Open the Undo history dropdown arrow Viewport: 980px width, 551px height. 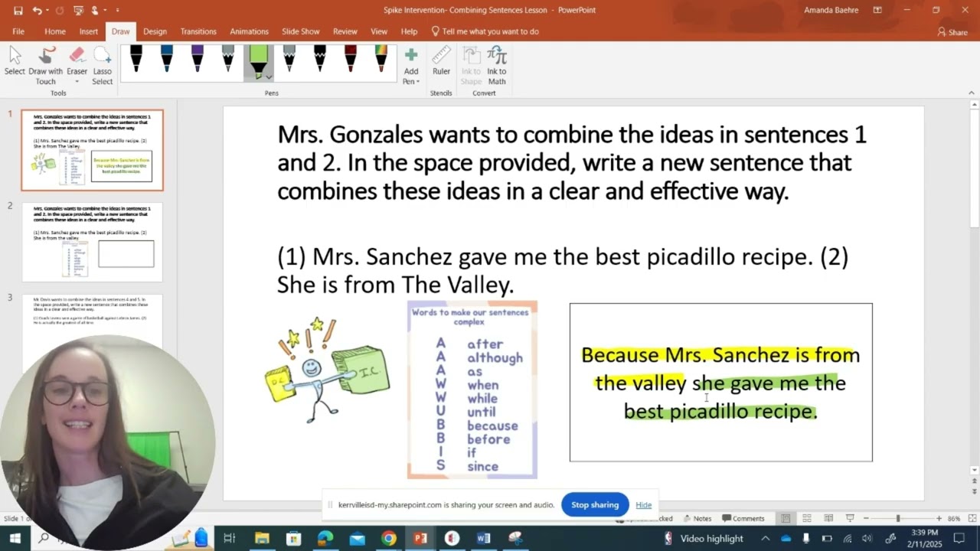click(x=46, y=11)
